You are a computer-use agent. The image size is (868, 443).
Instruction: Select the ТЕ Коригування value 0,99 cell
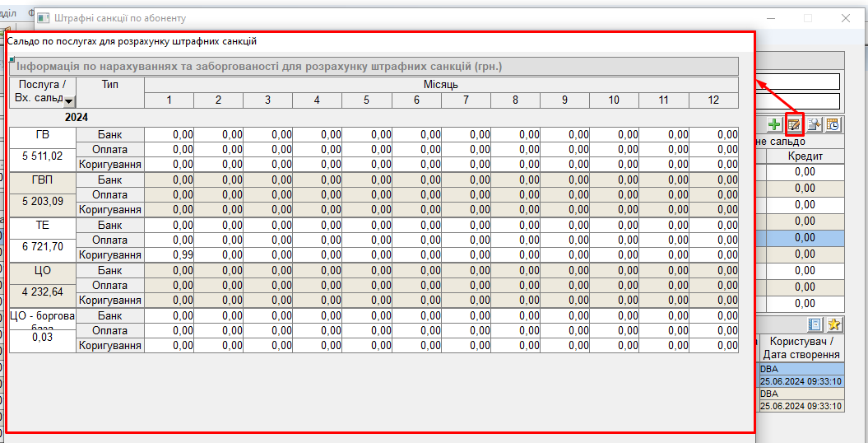169,255
